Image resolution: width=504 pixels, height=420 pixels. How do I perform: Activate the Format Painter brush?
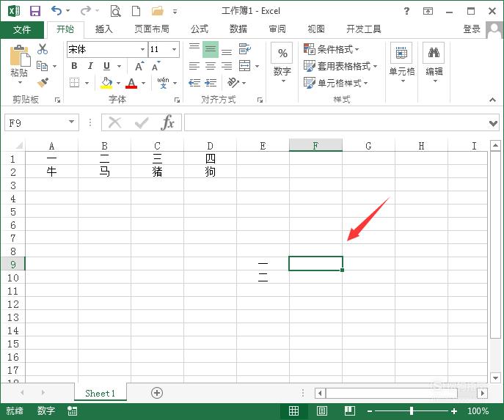pos(43,83)
